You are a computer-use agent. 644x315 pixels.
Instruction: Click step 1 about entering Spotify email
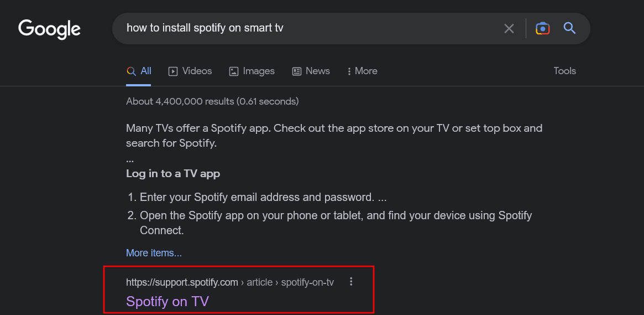263,197
